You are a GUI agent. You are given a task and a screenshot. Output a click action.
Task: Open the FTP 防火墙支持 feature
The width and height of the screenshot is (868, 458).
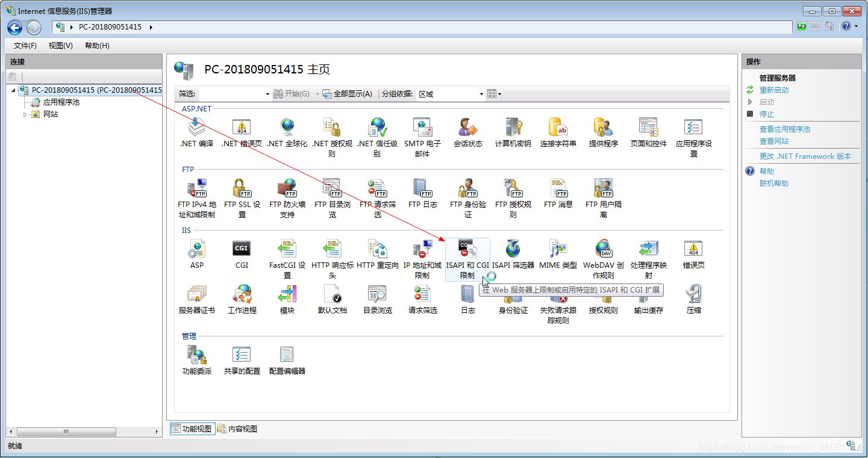[287, 198]
